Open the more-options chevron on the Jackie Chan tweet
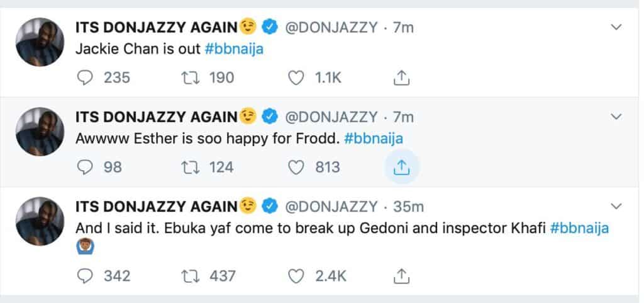 pos(616,27)
